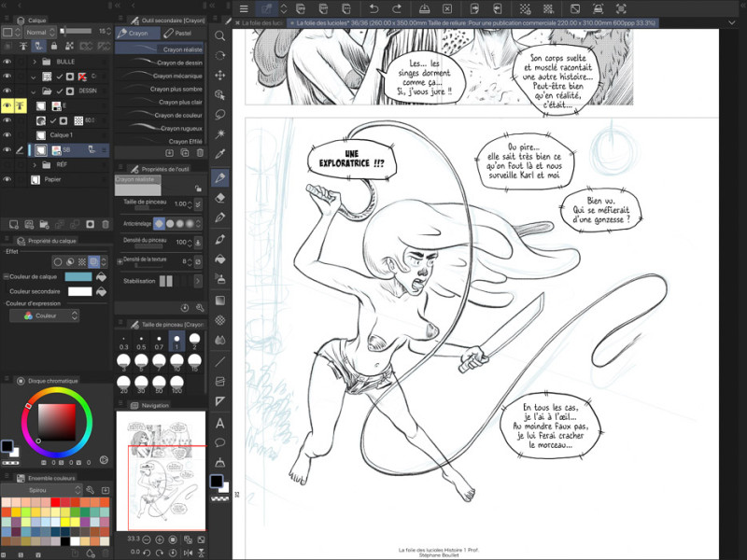Screen dimensions: 747x560
Task: Hide the BULLE folder layer
Action: [7, 62]
